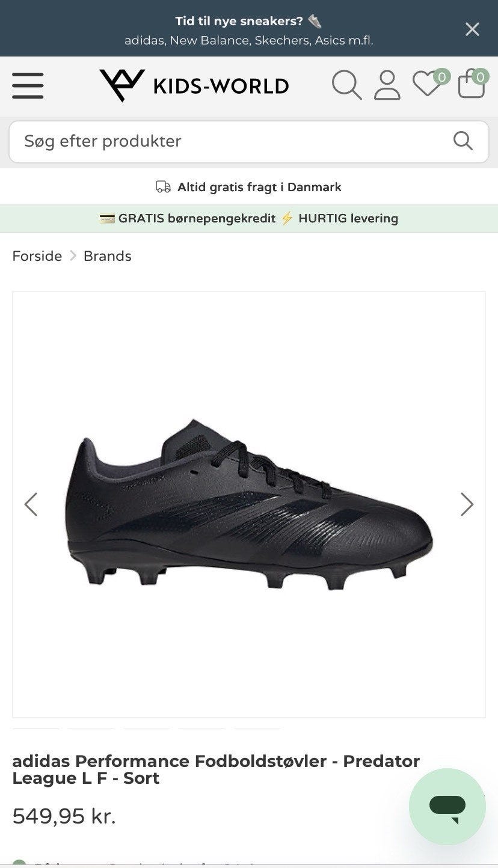View wishlist heart icon
Viewport: 498px width, 868px height.
click(427, 84)
